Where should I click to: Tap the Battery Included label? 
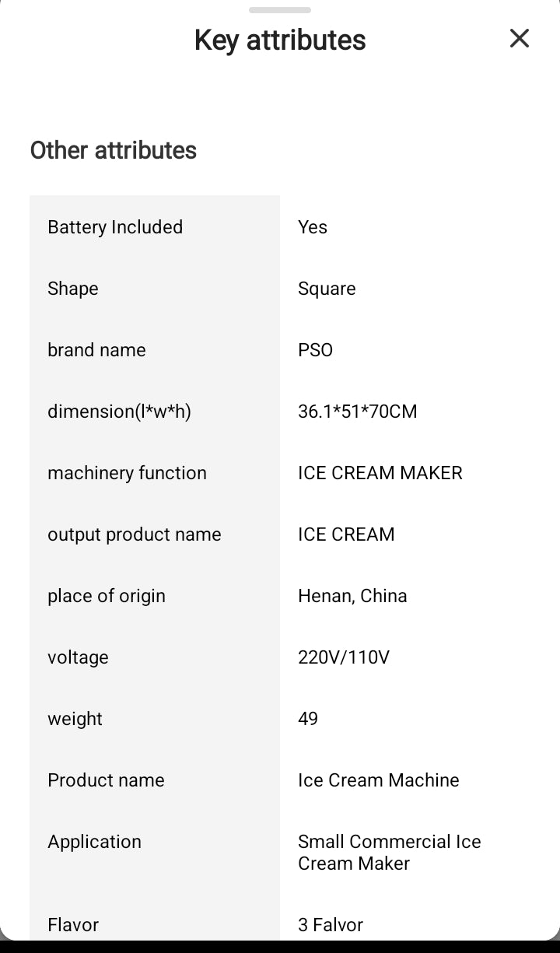(115, 227)
